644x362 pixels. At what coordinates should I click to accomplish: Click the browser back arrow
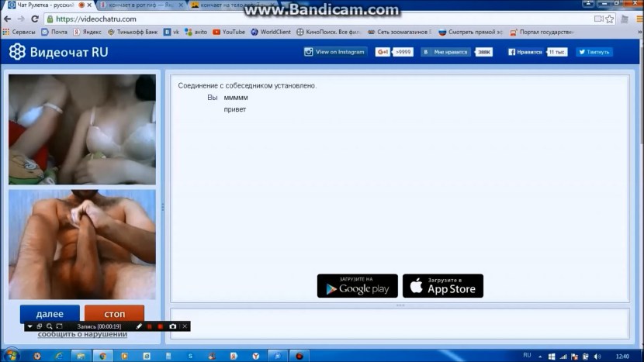(7, 19)
